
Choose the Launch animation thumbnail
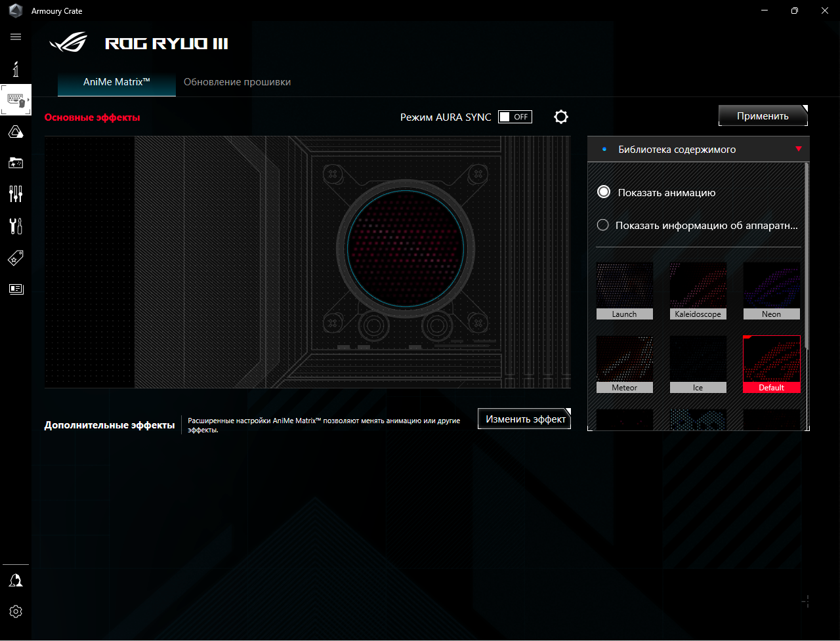[x=624, y=291]
